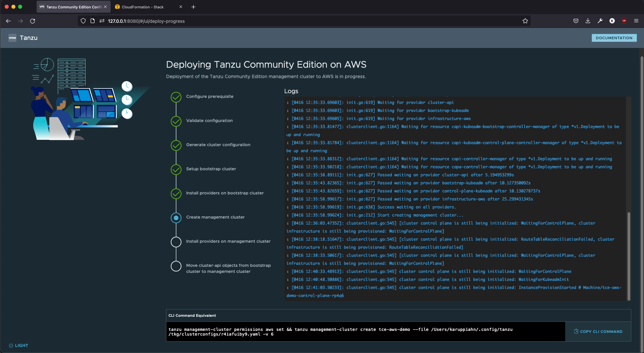Bookmark this page with star icon
Screen dimensions: 644x353
tap(525, 21)
